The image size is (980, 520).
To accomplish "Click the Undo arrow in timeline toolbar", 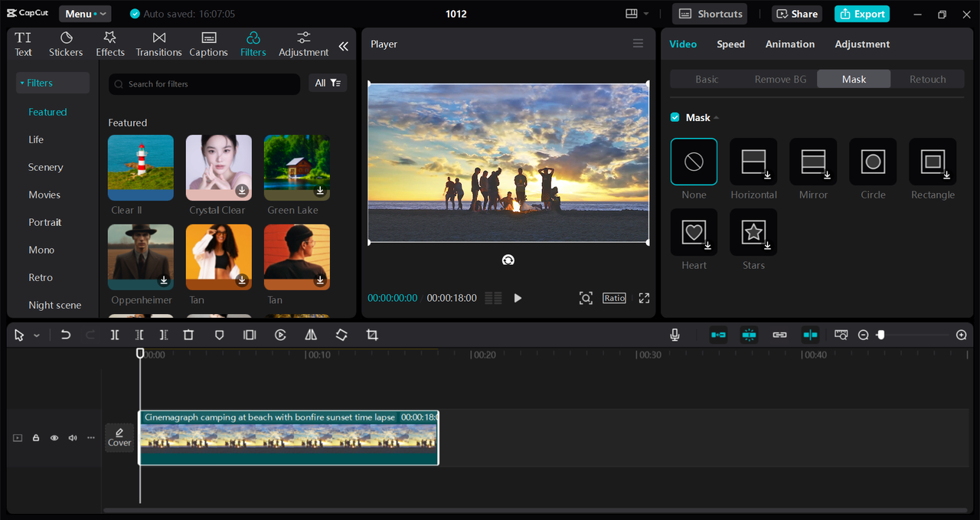I will point(66,335).
